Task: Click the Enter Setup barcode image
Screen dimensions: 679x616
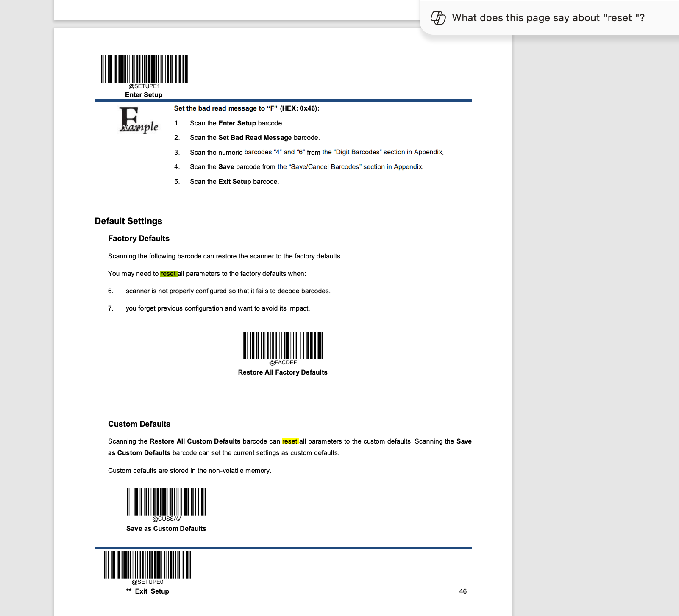Action: (x=144, y=69)
